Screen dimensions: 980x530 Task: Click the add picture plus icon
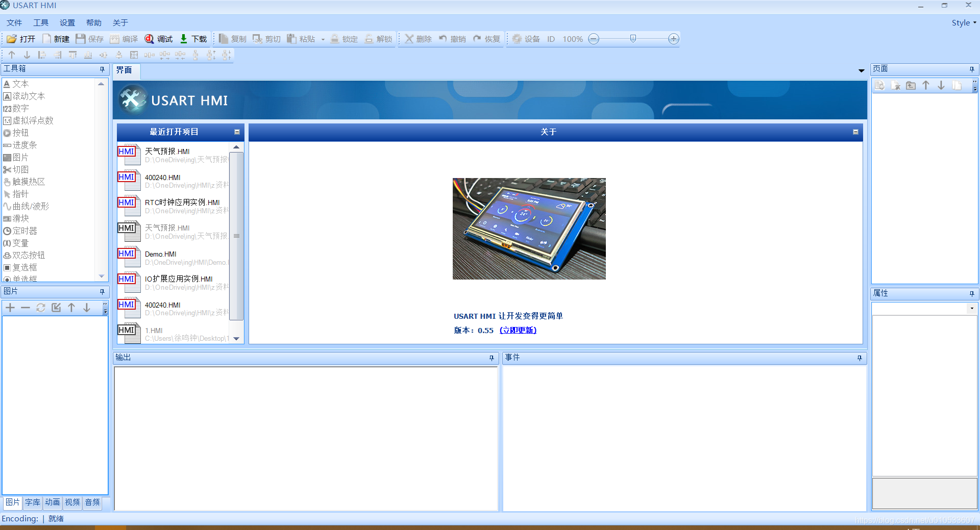point(10,308)
